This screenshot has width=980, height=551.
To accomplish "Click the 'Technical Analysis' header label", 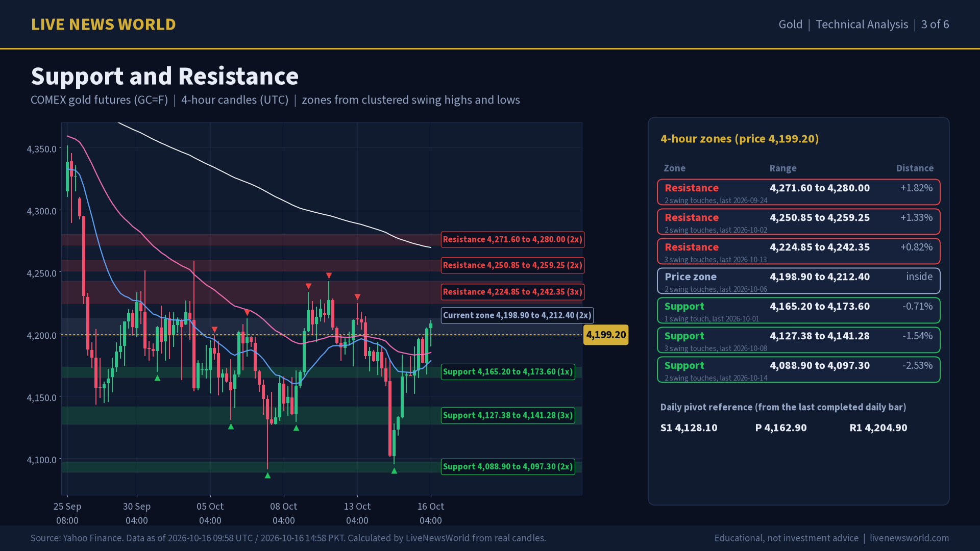I will [862, 24].
